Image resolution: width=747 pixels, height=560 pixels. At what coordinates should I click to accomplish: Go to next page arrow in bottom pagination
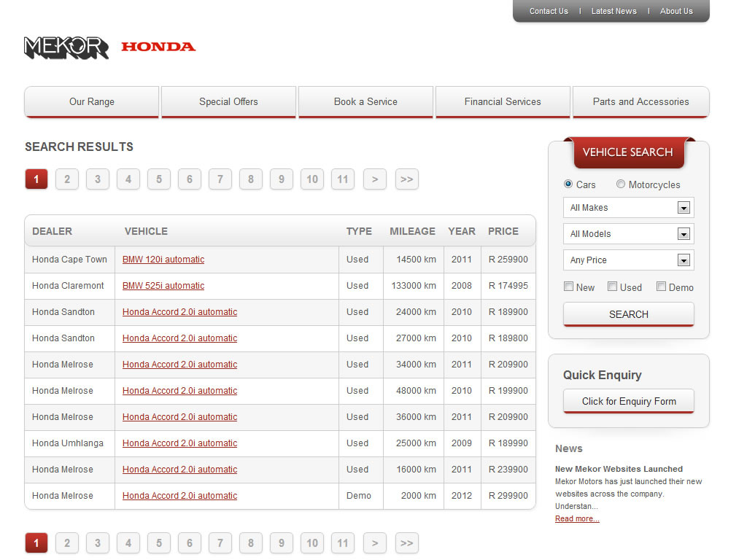pyautogui.click(x=374, y=542)
